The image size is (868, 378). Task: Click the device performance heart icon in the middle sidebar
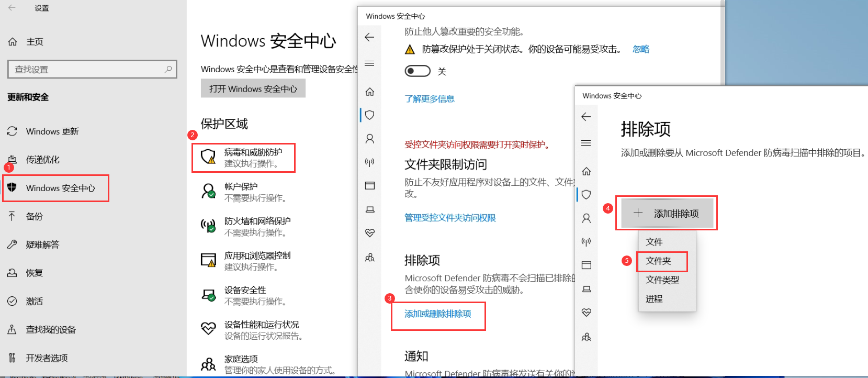pos(369,233)
